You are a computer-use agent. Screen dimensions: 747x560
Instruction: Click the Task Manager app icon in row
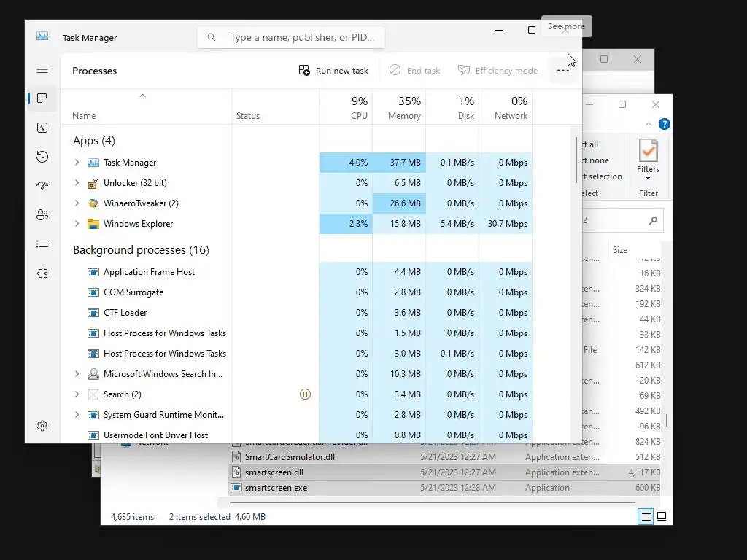93,163
